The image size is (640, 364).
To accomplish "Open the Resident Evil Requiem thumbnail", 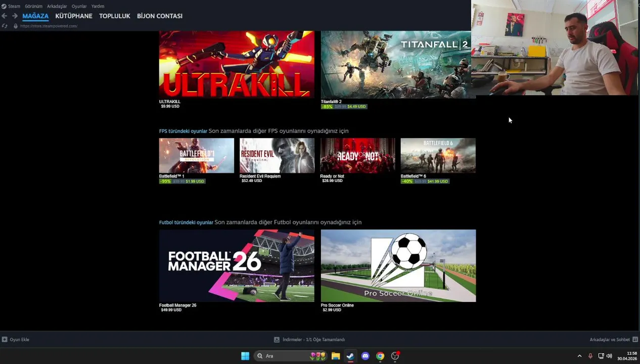I will (x=277, y=156).
